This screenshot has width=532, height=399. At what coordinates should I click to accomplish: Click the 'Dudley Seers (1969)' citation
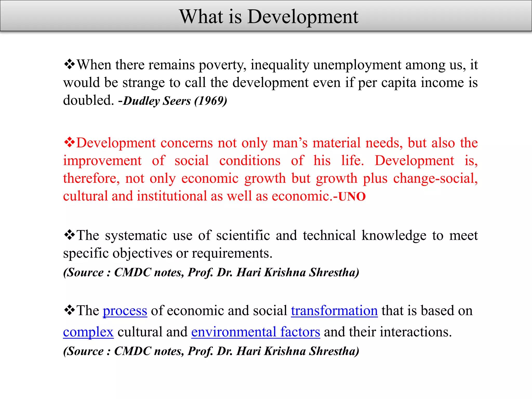tap(175, 101)
